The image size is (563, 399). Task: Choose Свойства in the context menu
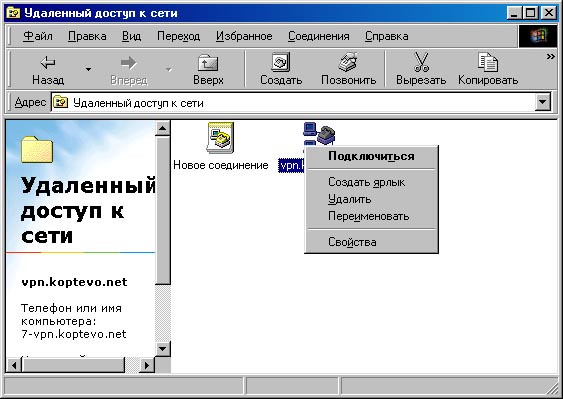(371, 242)
